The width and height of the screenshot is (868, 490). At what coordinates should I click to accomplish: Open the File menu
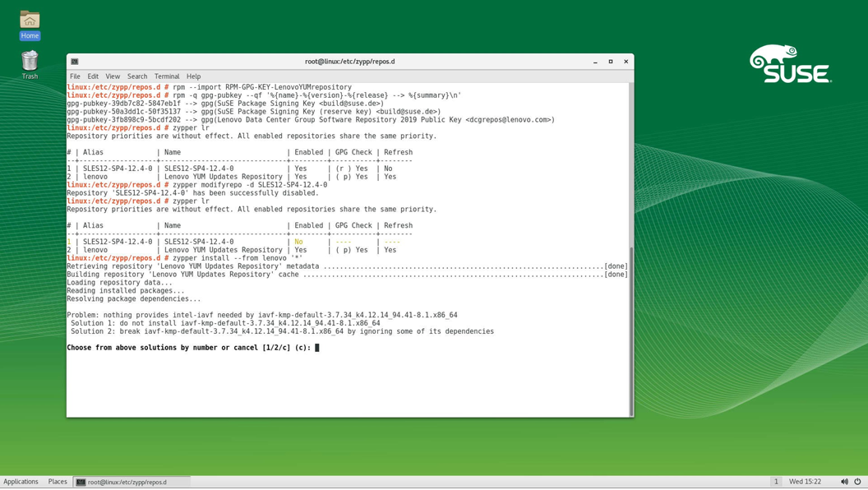point(75,76)
